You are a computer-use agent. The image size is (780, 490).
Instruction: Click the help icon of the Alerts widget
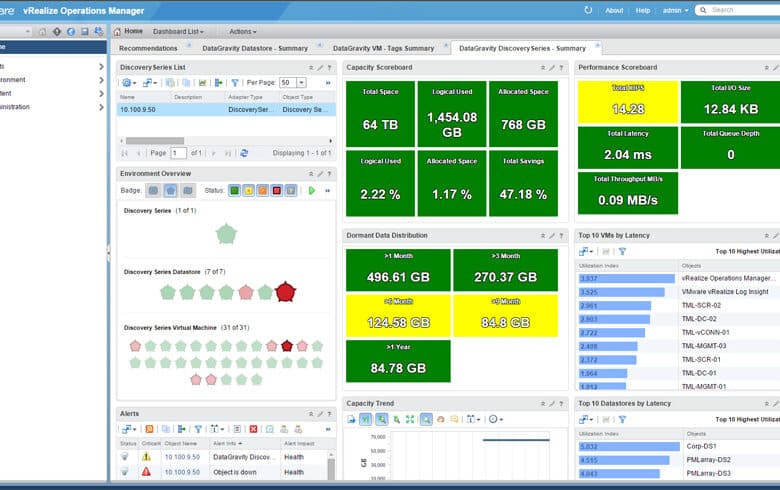point(329,414)
